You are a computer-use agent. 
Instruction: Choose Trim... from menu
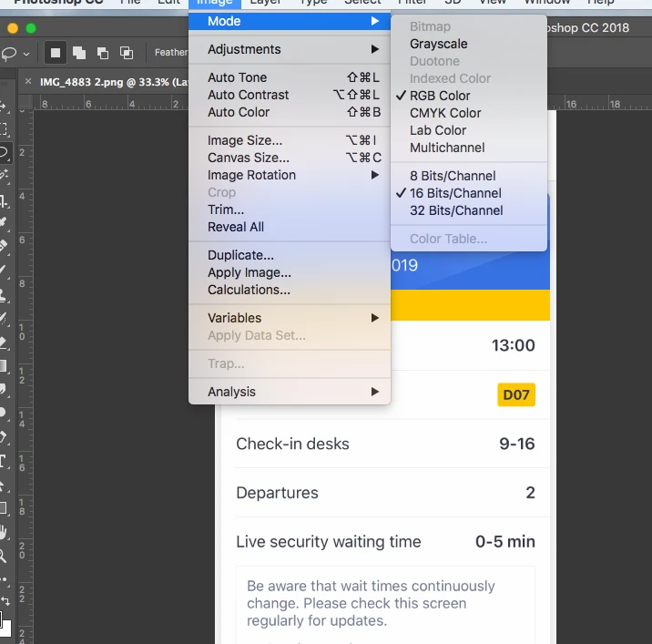pos(290,210)
